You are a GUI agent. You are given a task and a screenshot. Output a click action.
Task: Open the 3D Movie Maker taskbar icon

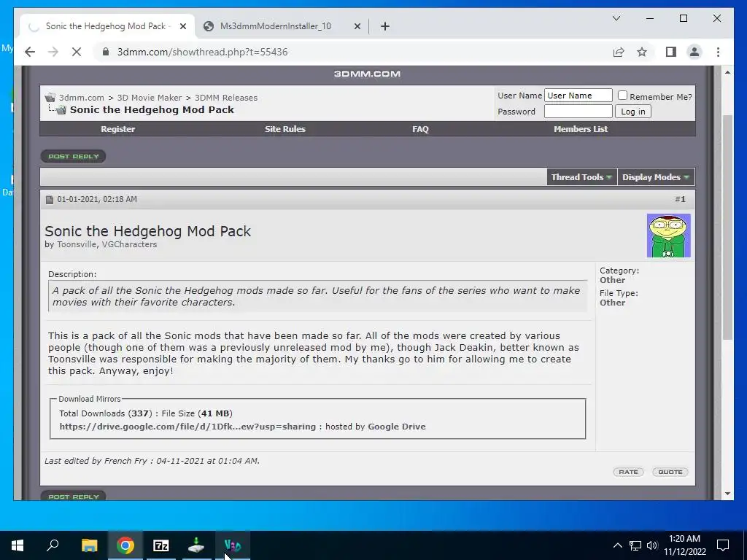point(233,545)
